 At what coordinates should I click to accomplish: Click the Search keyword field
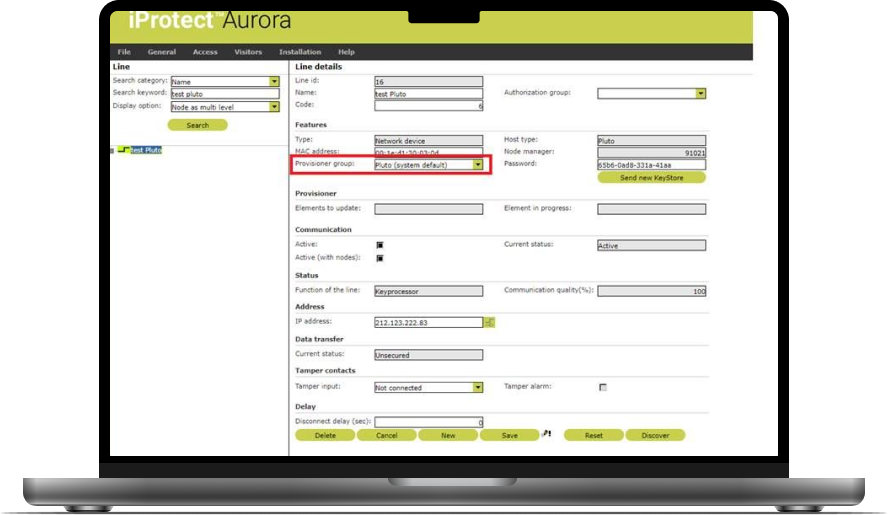[225, 94]
